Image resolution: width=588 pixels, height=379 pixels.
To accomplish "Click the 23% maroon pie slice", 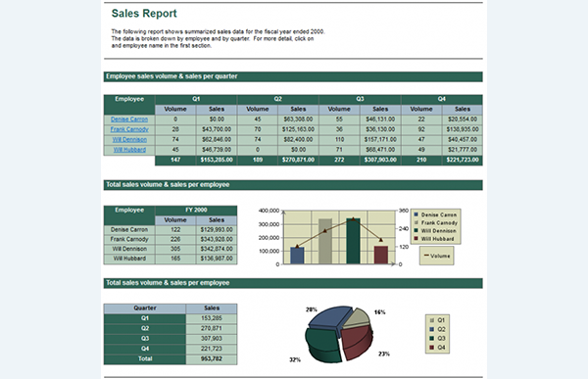I will pos(357,342).
